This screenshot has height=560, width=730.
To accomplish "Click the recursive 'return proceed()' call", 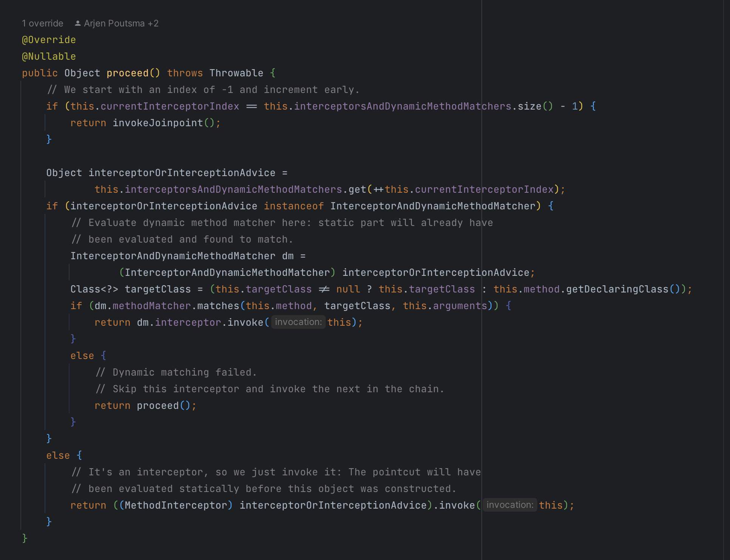I will [157, 405].
